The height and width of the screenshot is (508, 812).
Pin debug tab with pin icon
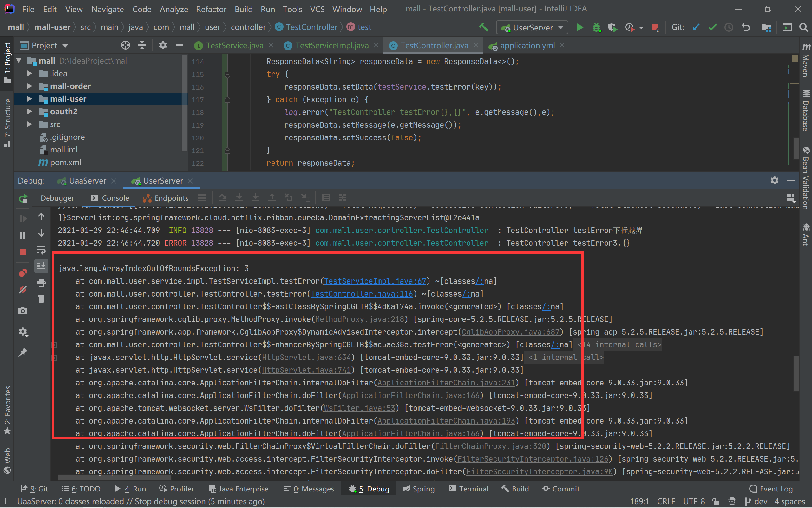23,352
